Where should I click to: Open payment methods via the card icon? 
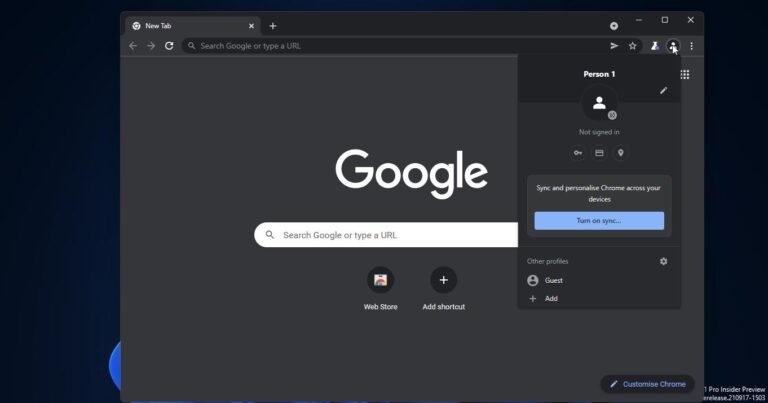pyautogui.click(x=599, y=153)
